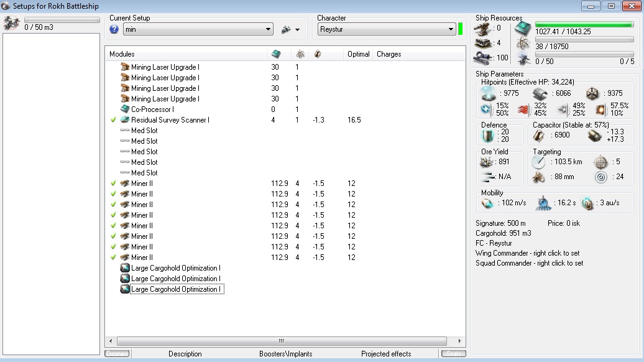Click the launcher hardpoints icon showing 4
Viewport: 644px width, 362px height.
483,43
